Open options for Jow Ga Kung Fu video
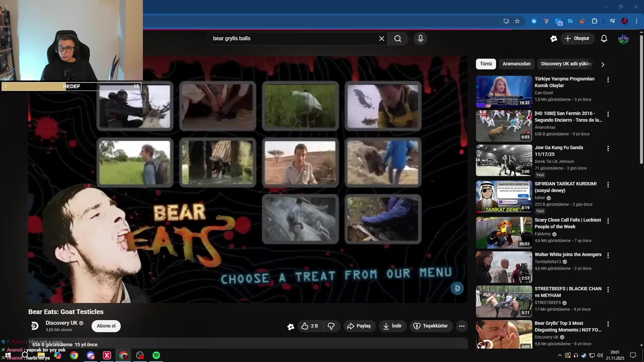The height and width of the screenshot is (362, 644). 608,148
